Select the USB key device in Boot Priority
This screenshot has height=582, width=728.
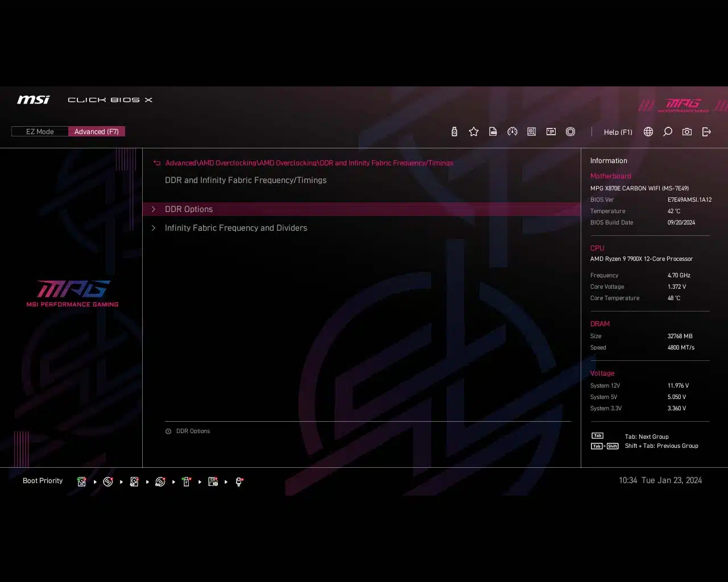[x=187, y=481]
